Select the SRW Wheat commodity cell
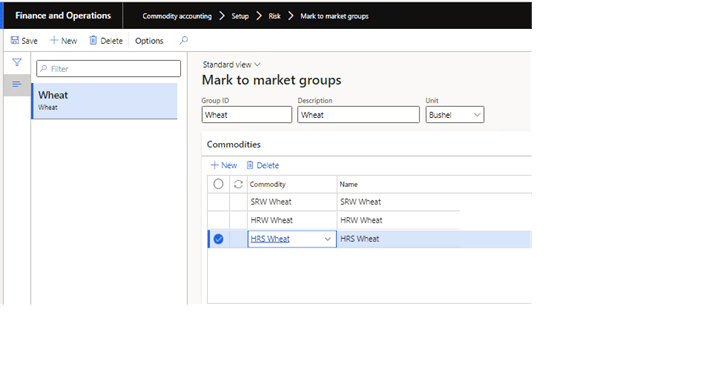The width and height of the screenshot is (715, 378). [292, 202]
